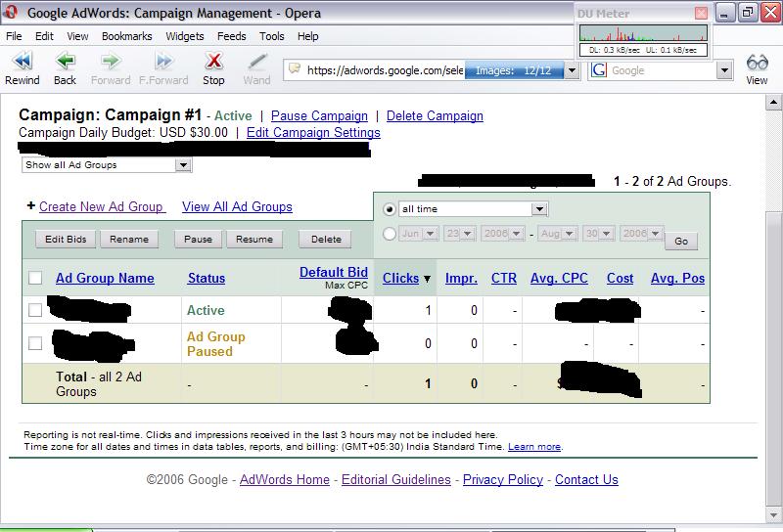
Task: Click the Rename button
Action: tap(129, 239)
